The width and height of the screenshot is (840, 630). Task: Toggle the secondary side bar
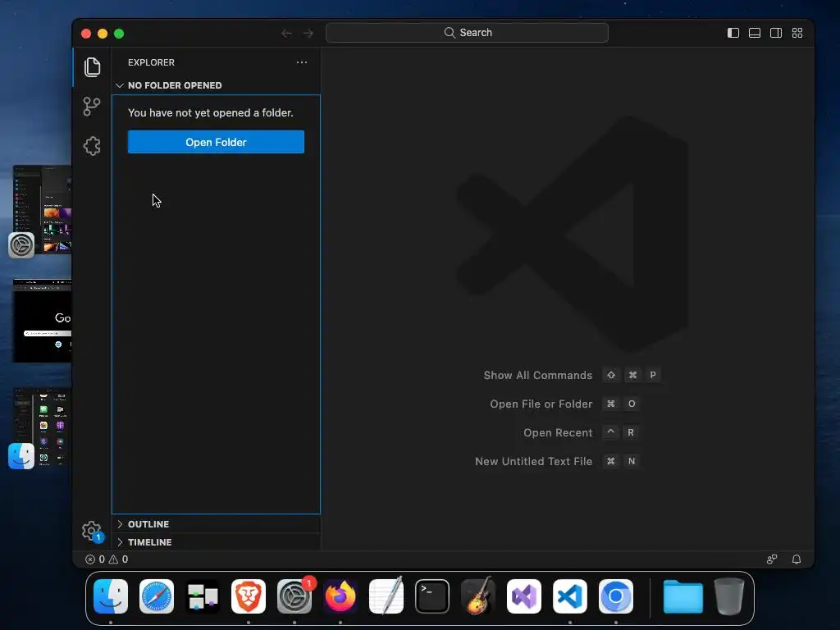[x=776, y=33]
